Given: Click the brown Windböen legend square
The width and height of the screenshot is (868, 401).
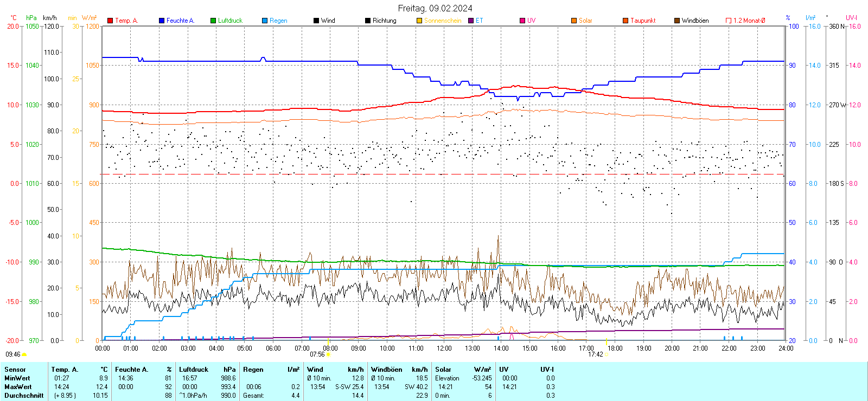Looking at the screenshot, I should click(677, 21).
